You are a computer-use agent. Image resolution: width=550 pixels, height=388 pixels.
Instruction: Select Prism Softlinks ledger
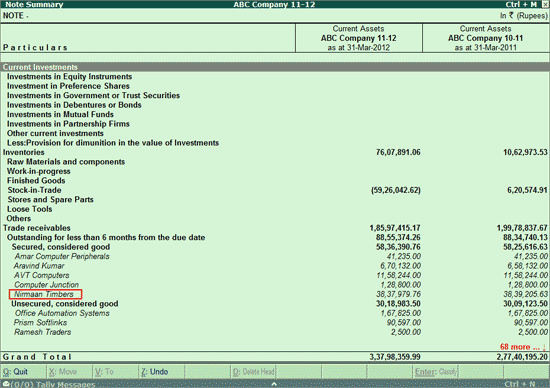40,323
